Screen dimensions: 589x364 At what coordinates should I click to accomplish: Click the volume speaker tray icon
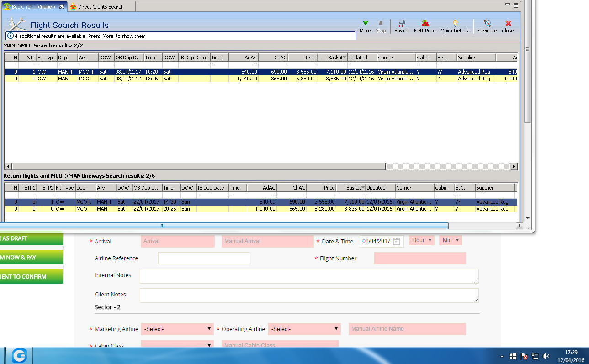pos(547,356)
